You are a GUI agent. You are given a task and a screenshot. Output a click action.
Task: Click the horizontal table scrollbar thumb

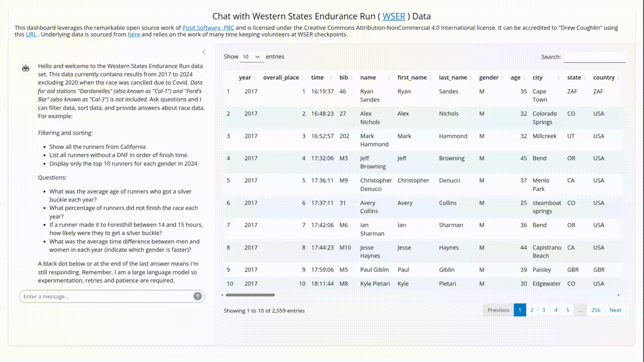coord(250,295)
